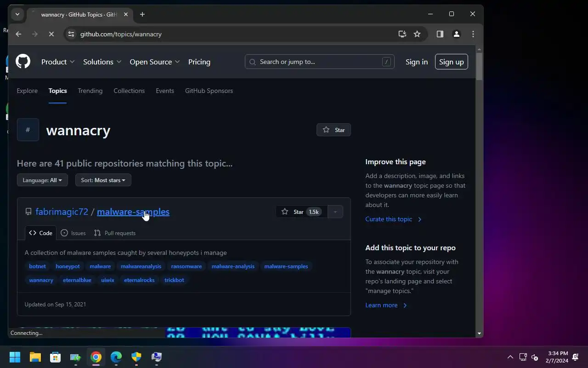Select the malware-analysis topic tag

(x=233, y=266)
